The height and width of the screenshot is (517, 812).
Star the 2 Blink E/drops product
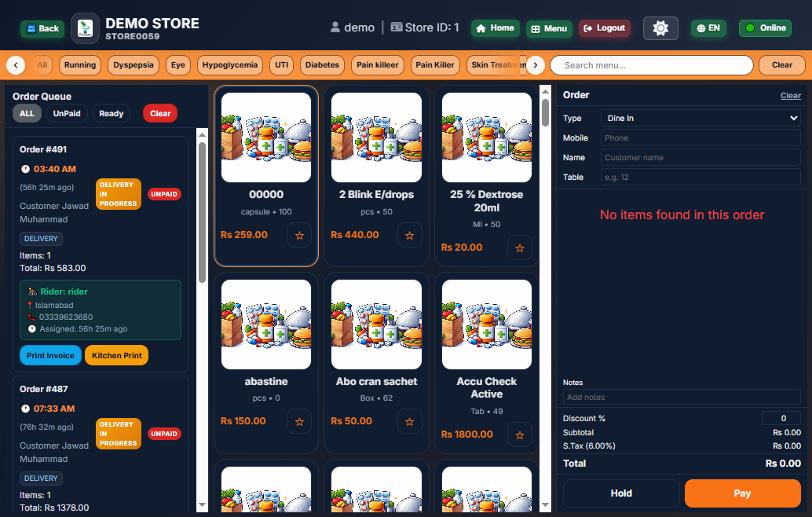click(410, 235)
